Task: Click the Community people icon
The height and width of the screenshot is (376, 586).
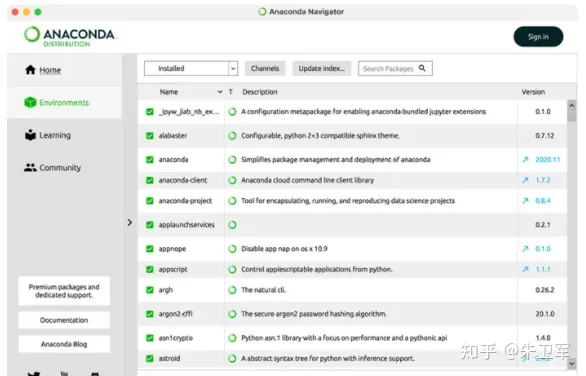Action: click(30, 167)
